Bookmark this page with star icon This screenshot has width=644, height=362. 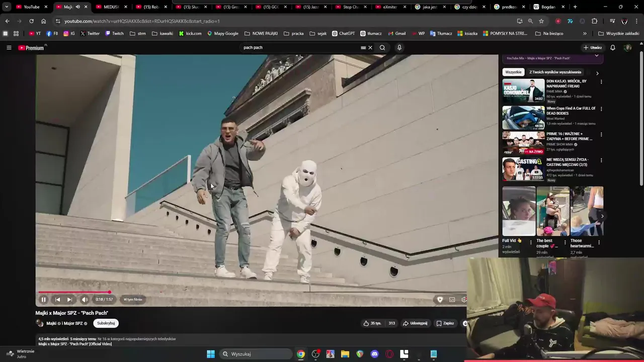click(541, 21)
